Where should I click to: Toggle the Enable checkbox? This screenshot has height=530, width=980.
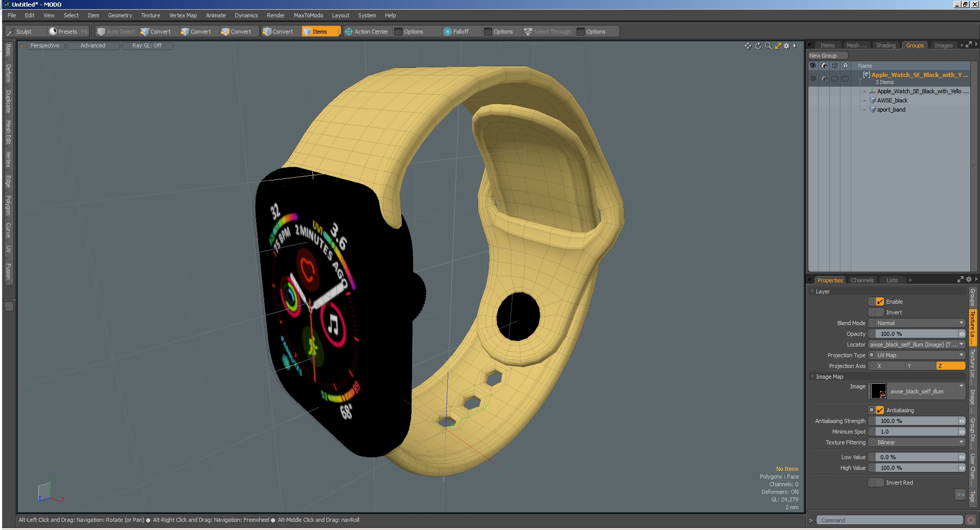click(x=880, y=302)
